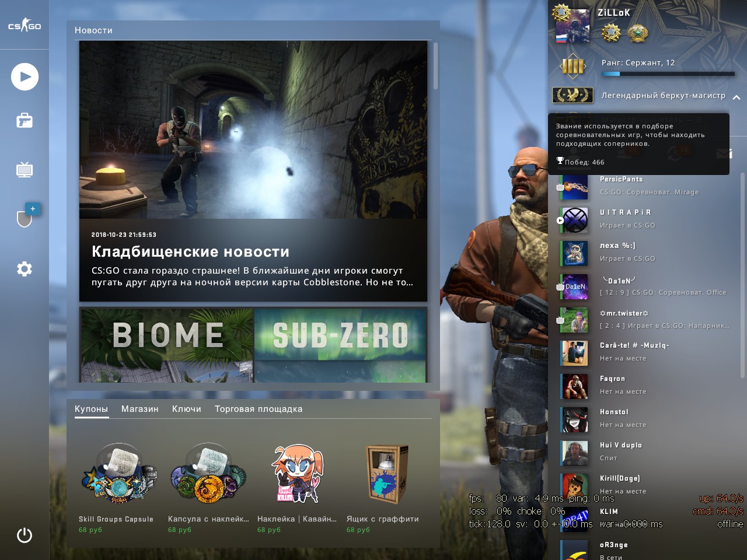747x560 pixels.
Task: Click the ZiLLoK player name
Action: [614, 12]
